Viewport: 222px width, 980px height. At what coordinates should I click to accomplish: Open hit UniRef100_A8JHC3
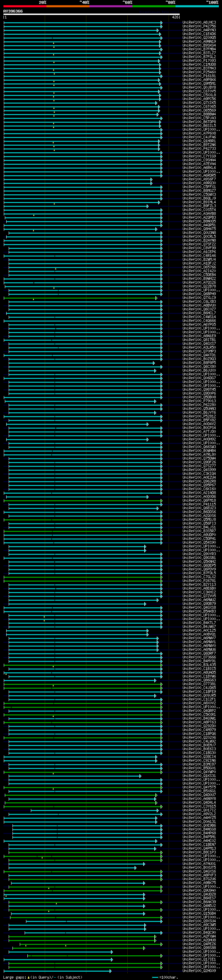point(199,23)
